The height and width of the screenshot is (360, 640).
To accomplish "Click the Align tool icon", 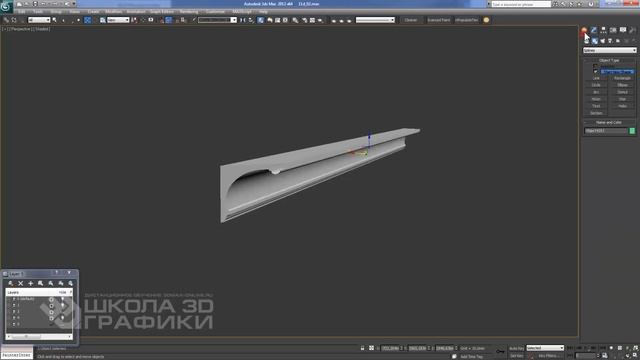I will (x=251, y=20).
